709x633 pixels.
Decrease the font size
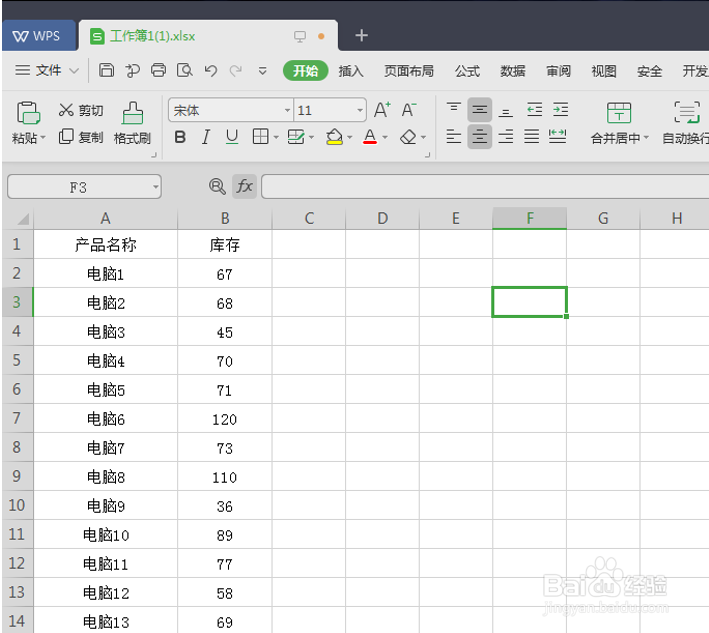tap(409, 109)
